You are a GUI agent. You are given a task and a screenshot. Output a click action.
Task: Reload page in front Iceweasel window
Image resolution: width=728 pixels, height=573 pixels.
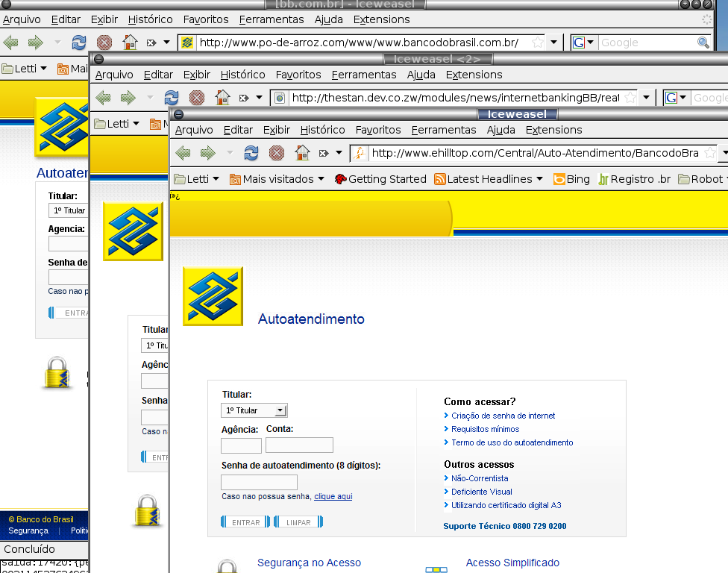(251, 153)
